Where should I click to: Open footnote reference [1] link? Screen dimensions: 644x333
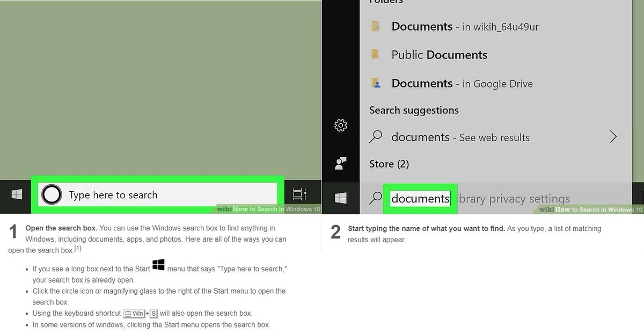click(x=78, y=249)
